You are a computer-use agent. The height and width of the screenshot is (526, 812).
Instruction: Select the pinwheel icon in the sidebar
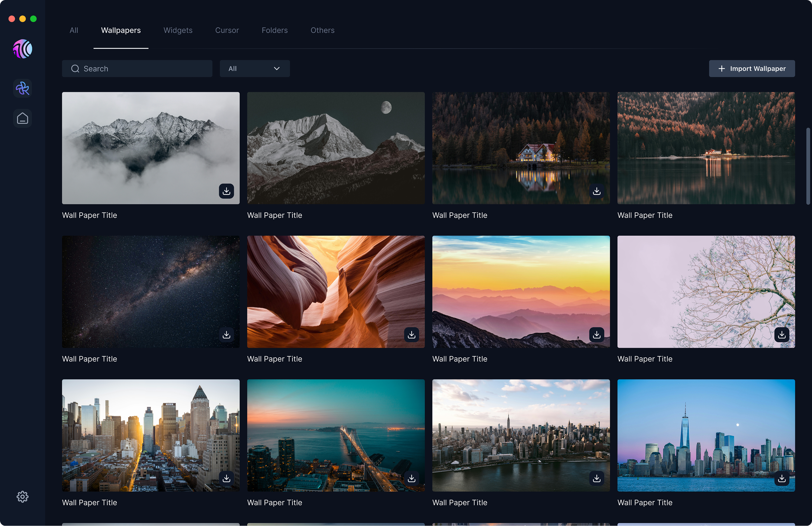point(22,88)
